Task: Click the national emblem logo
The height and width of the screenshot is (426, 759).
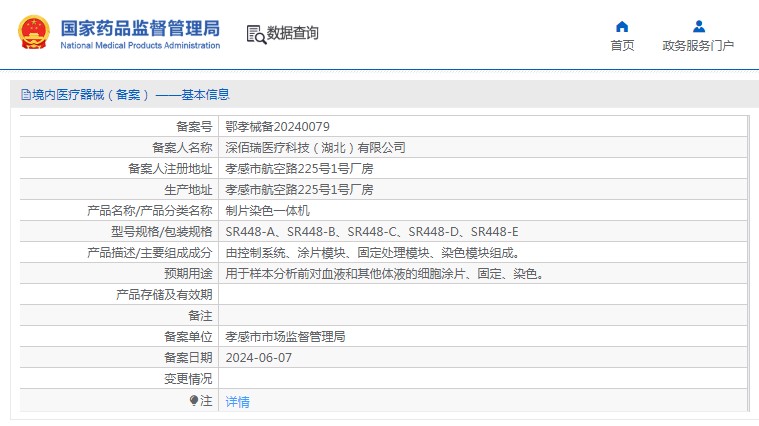Action: click(x=32, y=33)
